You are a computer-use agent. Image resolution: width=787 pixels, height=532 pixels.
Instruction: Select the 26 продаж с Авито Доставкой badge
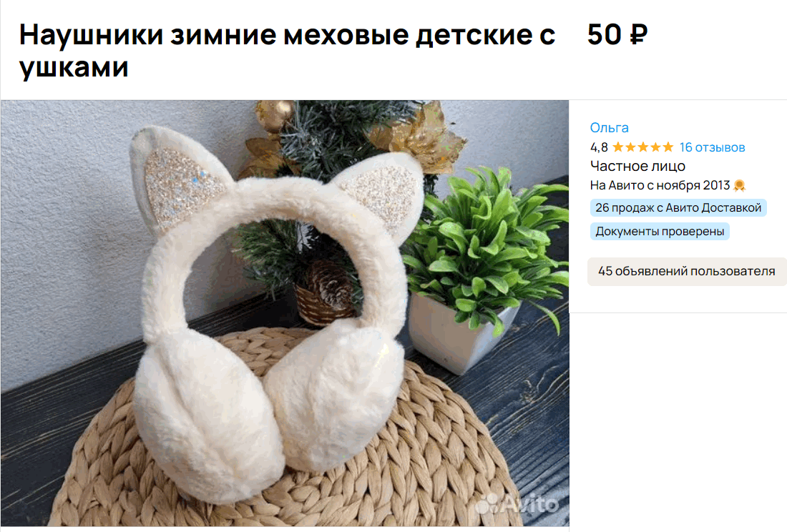pyautogui.click(x=678, y=207)
